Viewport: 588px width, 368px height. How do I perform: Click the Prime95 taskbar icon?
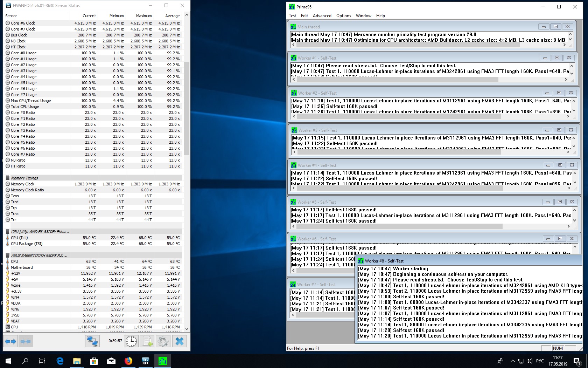163,361
